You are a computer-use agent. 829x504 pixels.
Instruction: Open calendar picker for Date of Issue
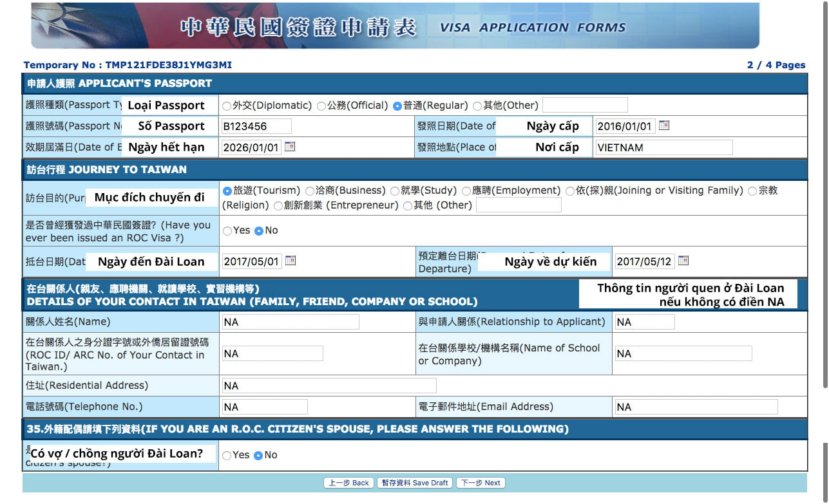(x=664, y=126)
